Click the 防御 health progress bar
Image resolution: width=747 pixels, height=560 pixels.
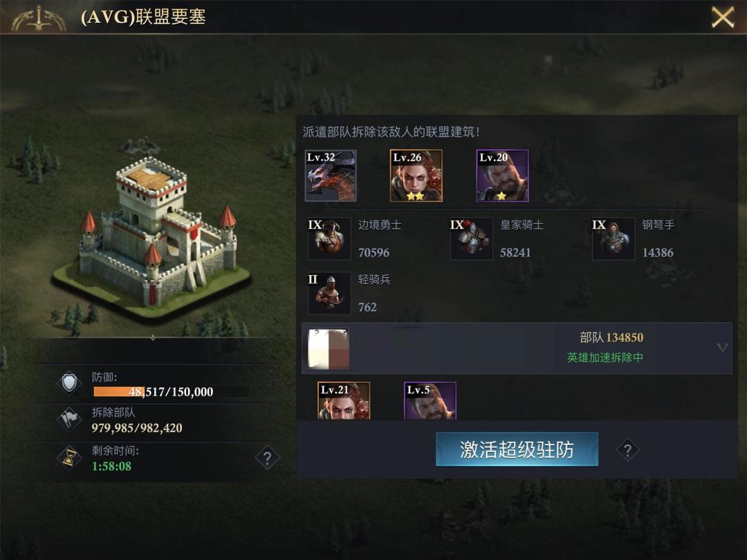tap(171, 391)
